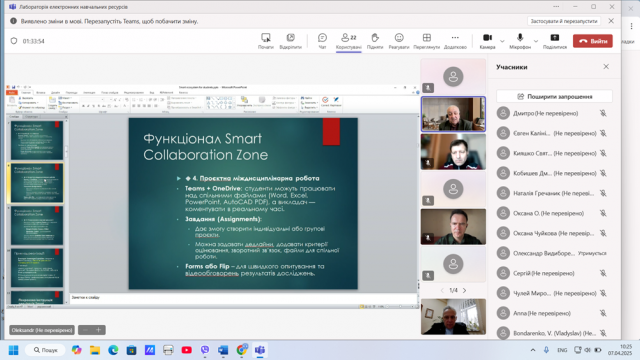Select the first avatar-only video tile
Image resolution: width=640 pixels, height=360 pixels.
453,76
